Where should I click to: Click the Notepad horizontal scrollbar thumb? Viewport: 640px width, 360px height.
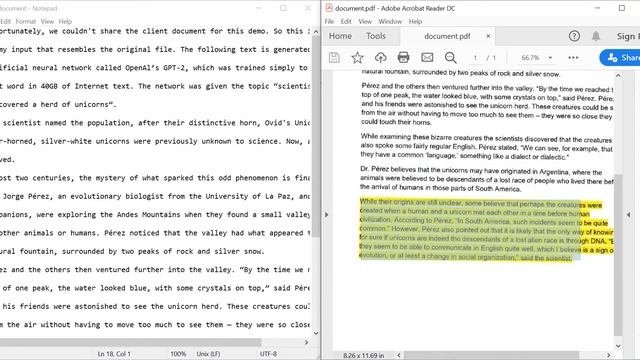[130, 342]
